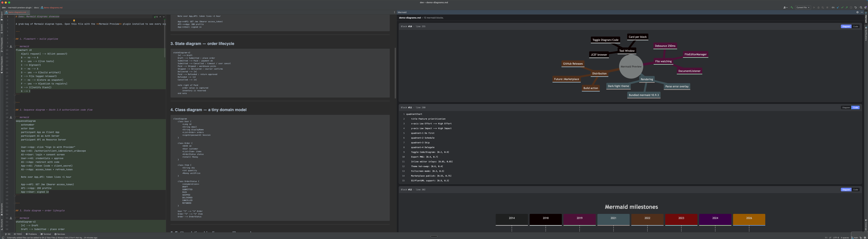This screenshot has height=239, width=868.
Task: Click the dev breadcrumb in navigation bar
Action: coord(4,7)
